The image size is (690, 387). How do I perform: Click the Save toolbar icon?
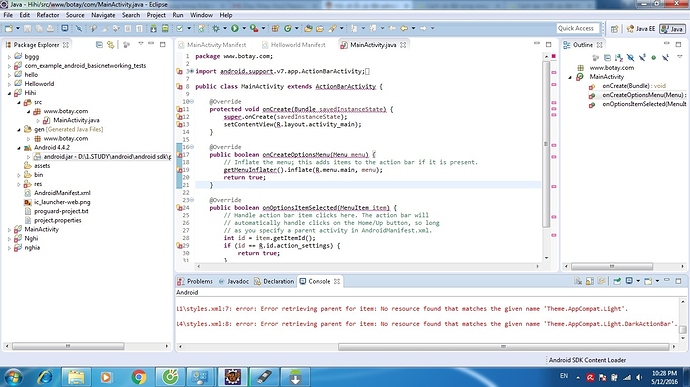[x=27, y=28]
